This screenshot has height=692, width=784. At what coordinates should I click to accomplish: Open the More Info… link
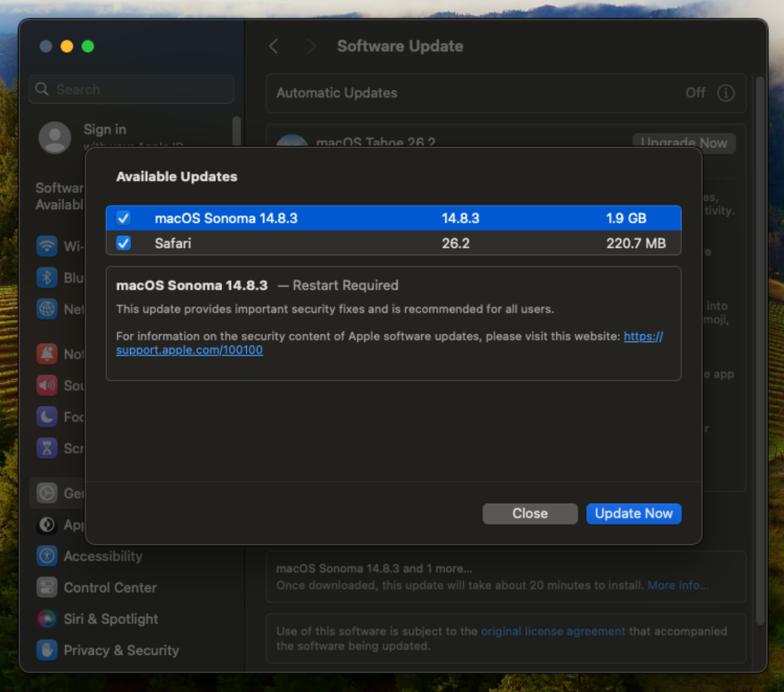click(x=678, y=585)
